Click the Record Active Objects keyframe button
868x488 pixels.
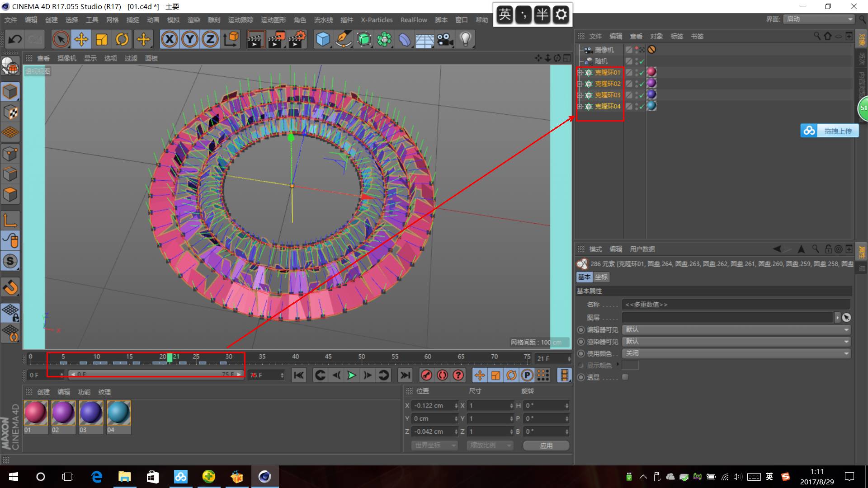(x=426, y=375)
